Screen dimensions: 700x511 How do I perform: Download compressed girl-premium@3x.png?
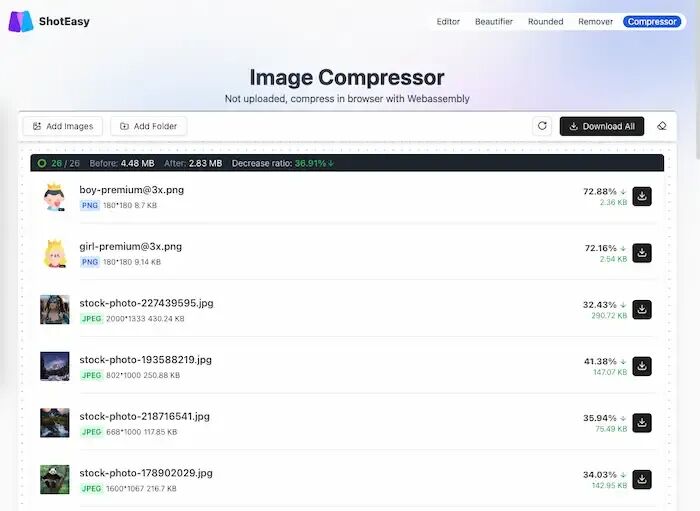pyautogui.click(x=642, y=253)
